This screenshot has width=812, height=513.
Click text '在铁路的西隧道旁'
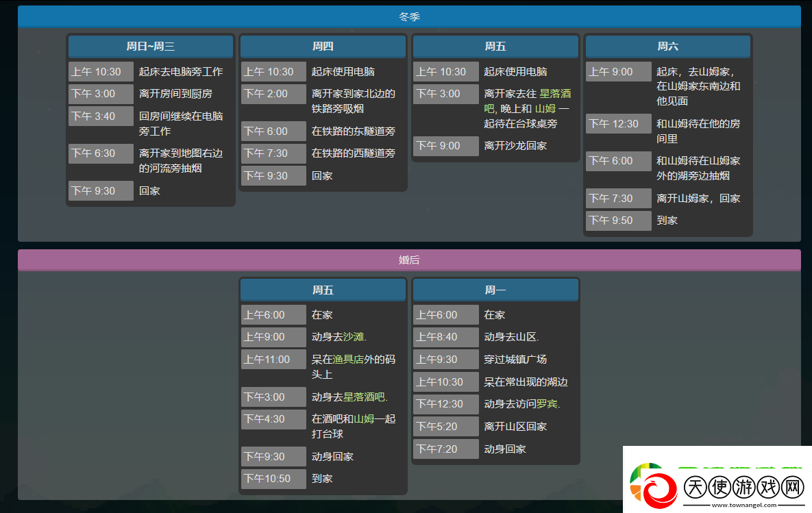point(353,153)
